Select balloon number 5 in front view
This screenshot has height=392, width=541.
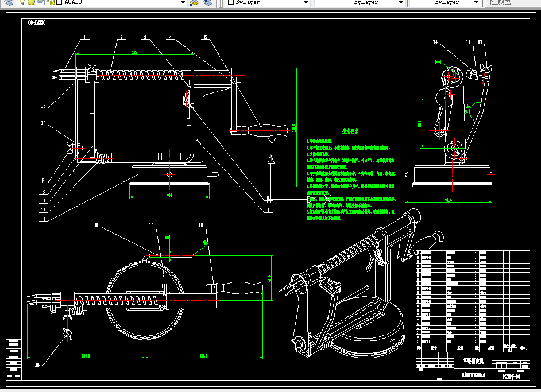(x=206, y=37)
